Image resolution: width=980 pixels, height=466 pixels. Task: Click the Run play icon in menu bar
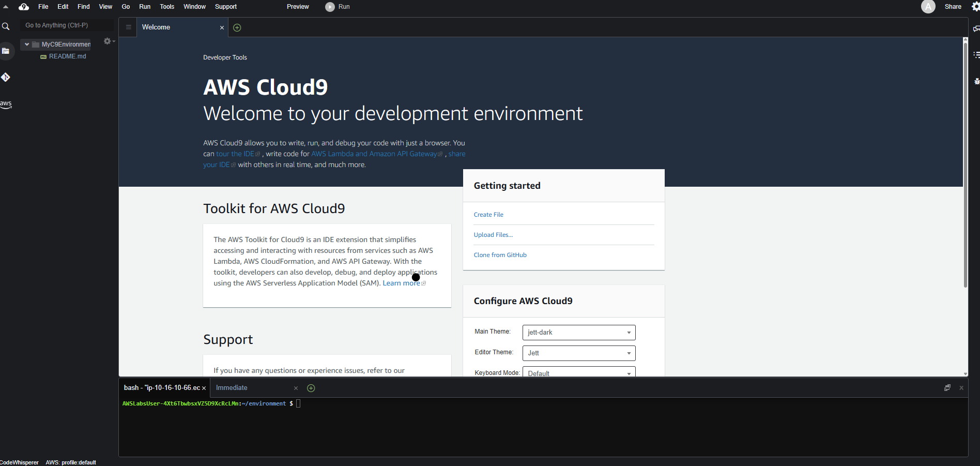(330, 7)
